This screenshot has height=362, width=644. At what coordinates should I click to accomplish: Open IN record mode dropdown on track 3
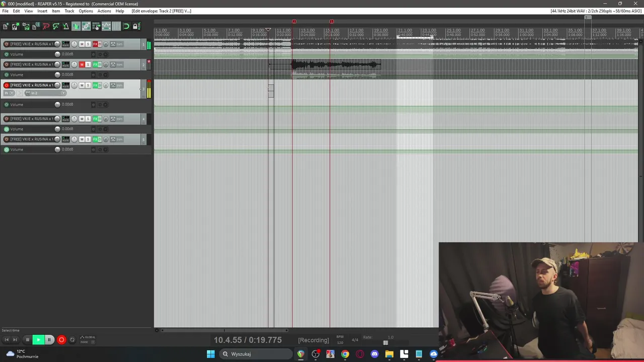click(9, 93)
